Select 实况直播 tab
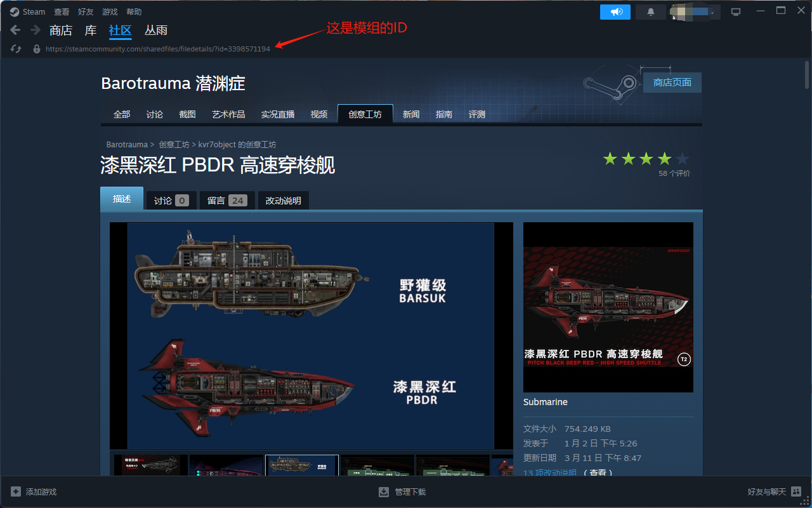The height and width of the screenshot is (508, 812). (x=278, y=114)
